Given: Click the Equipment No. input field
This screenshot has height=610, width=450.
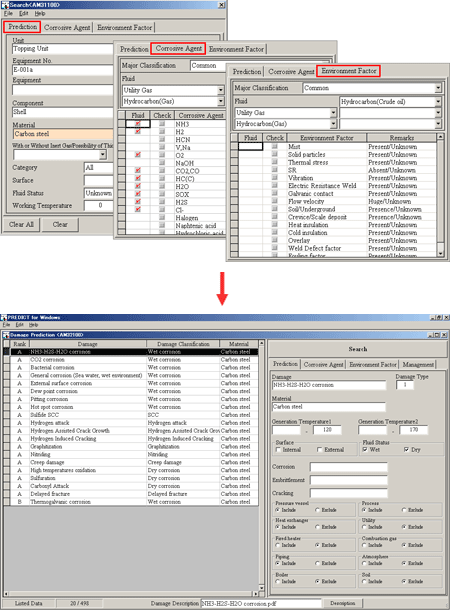Looking at the screenshot, I should [x=62, y=70].
